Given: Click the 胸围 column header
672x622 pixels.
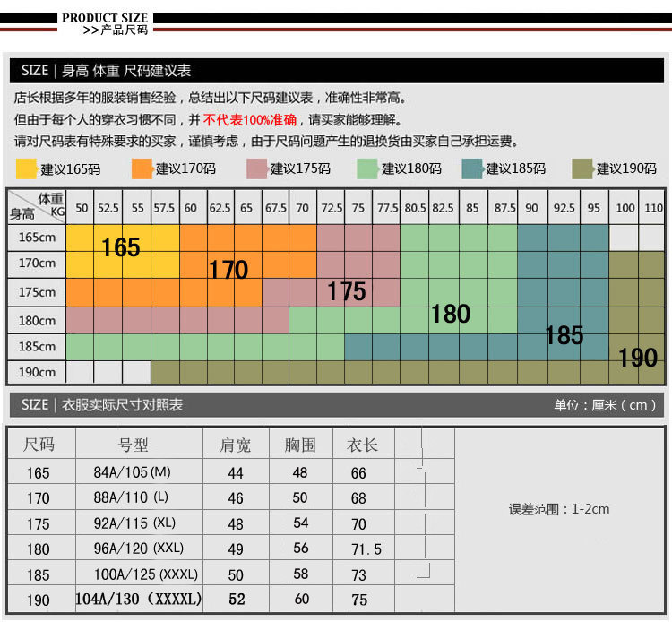Looking at the screenshot, I should 300,445.
